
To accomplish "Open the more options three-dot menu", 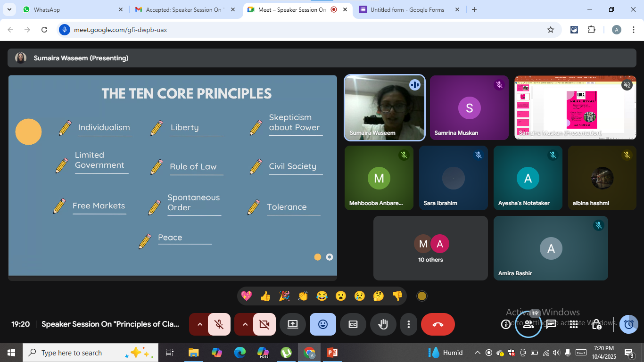I will click(x=408, y=324).
